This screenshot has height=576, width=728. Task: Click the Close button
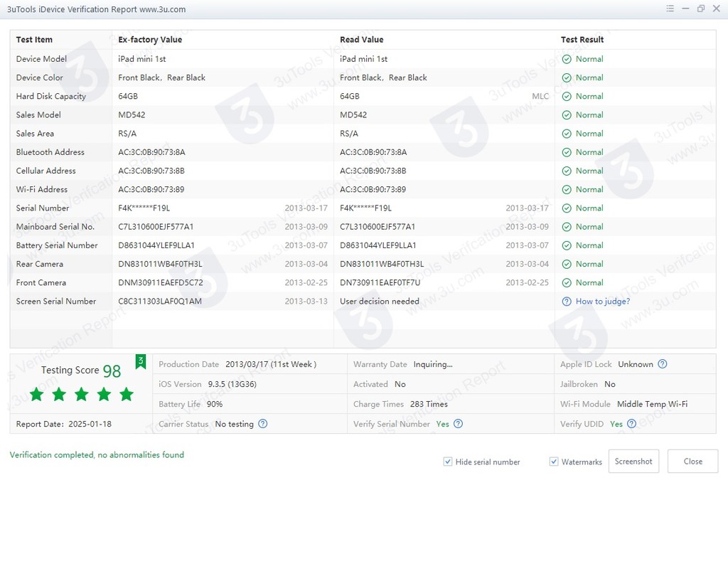point(692,462)
